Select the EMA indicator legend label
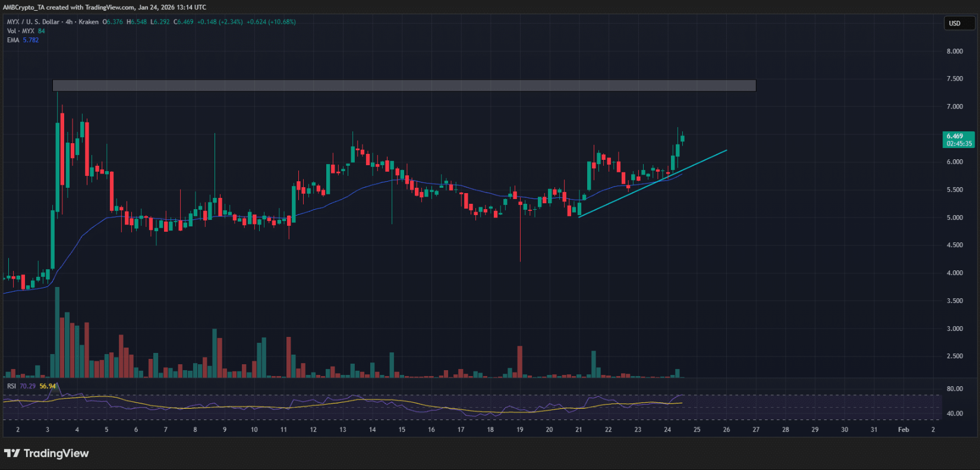The width and height of the screenshot is (980, 470). (13, 40)
